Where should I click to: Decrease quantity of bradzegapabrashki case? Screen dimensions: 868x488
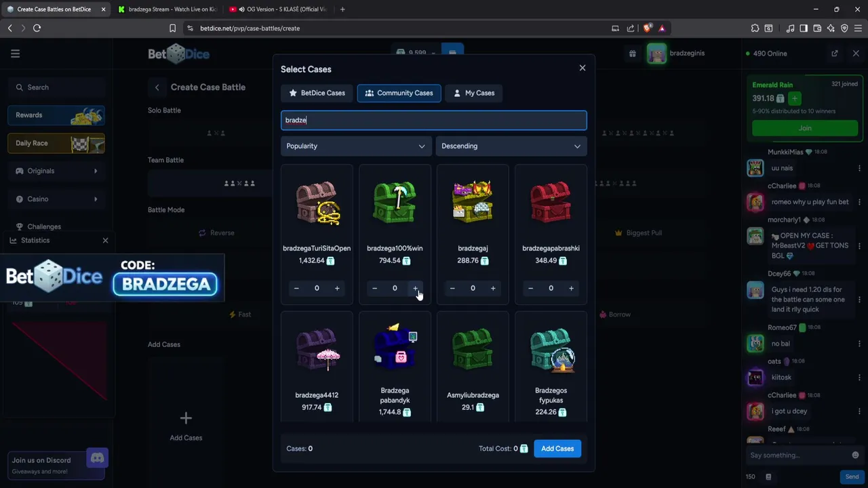click(530, 288)
